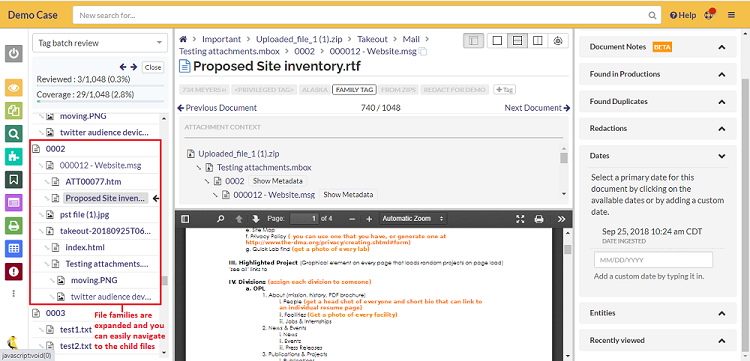
Task: Toggle left sidebar layout button
Action: pos(474,41)
